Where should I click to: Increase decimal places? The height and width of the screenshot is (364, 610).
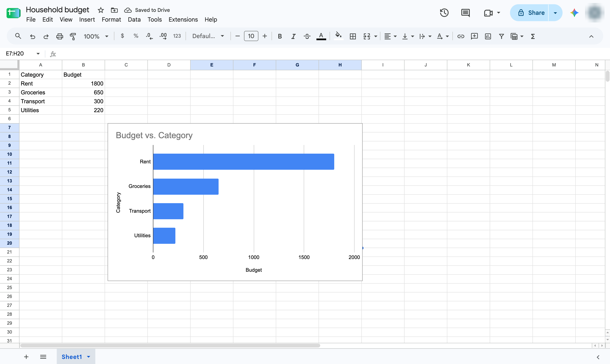(x=163, y=36)
